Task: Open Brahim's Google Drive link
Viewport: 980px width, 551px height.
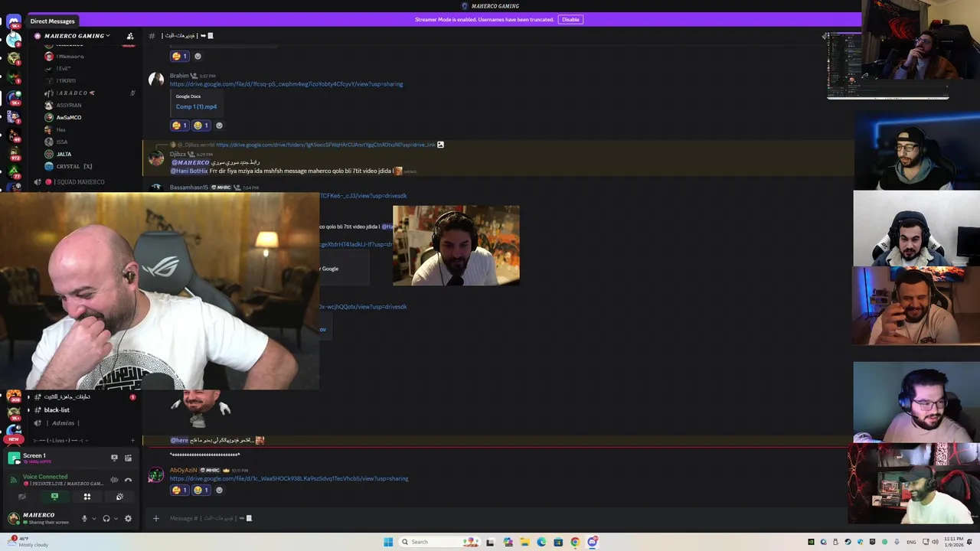Action: coord(286,84)
